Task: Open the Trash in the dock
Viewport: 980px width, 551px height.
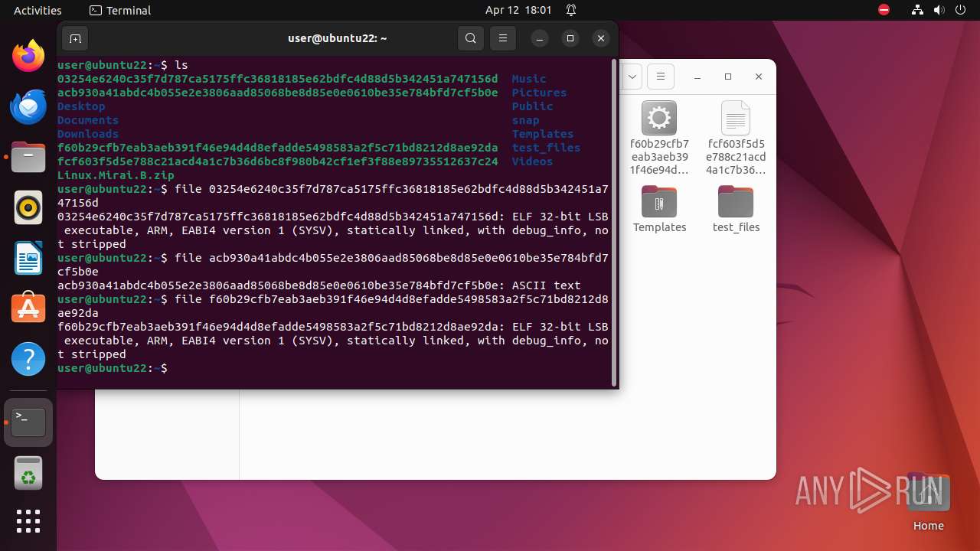Action: pyautogui.click(x=28, y=473)
